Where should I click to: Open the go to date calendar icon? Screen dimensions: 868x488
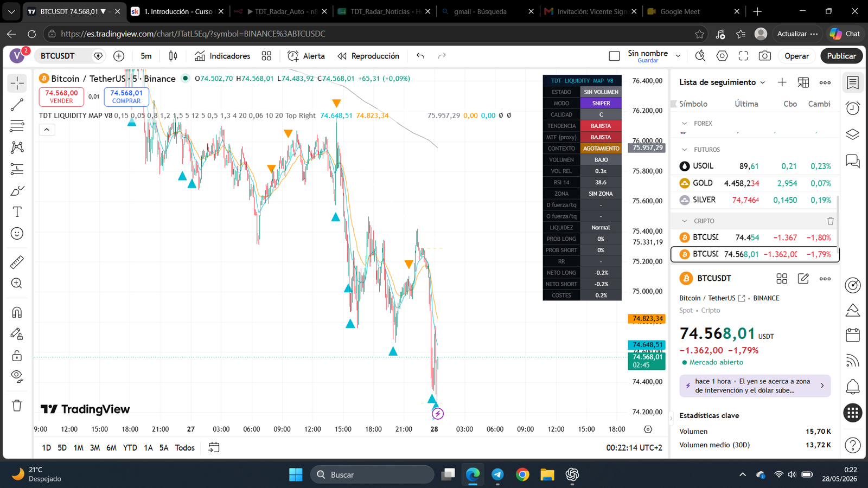pyautogui.click(x=214, y=448)
